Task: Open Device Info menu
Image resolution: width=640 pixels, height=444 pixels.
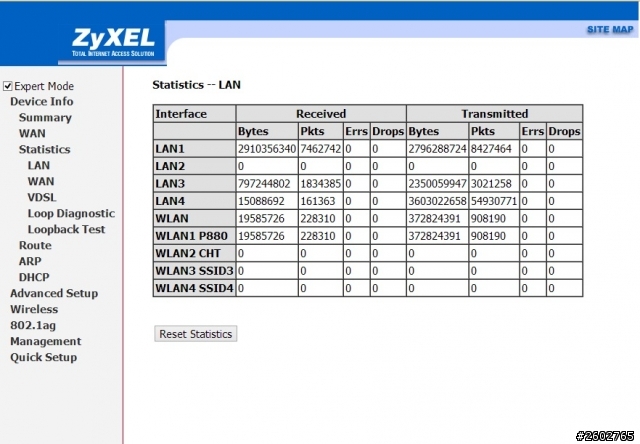Action: click(42, 102)
